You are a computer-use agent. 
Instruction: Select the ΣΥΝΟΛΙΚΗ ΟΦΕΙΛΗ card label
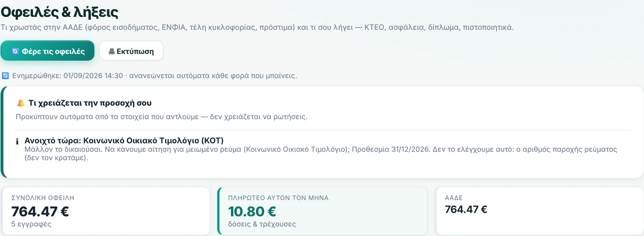pos(43,198)
